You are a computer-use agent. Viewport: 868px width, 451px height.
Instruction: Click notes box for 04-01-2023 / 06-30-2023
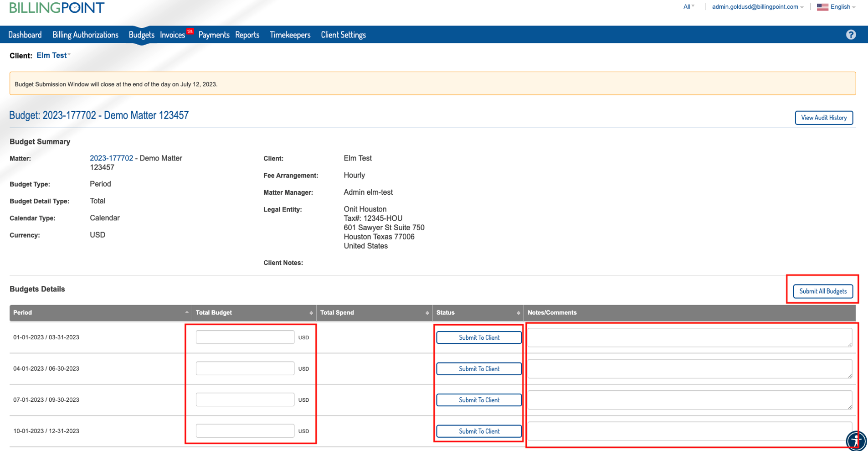[x=690, y=368]
